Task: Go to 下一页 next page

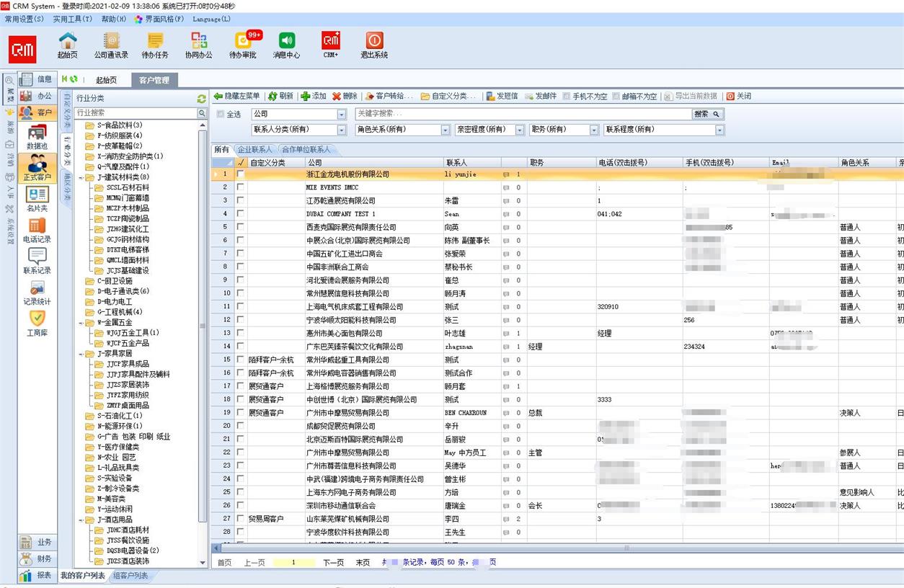Action: (x=333, y=563)
